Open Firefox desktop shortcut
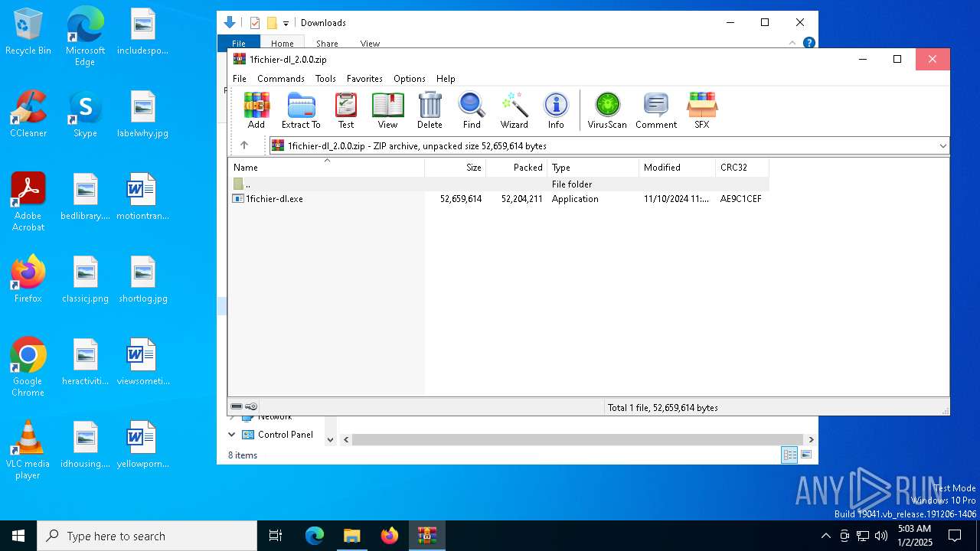This screenshot has width=980, height=551. click(28, 279)
